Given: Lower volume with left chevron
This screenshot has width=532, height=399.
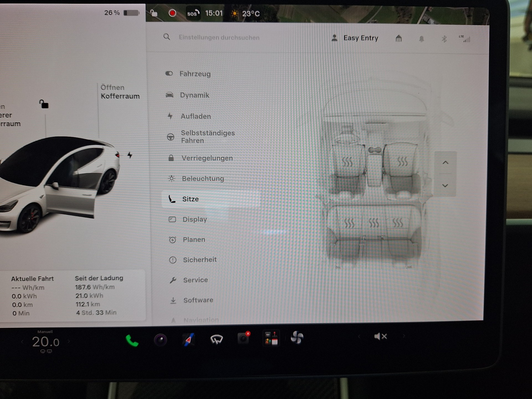Looking at the screenshot, I should (359, 337).
